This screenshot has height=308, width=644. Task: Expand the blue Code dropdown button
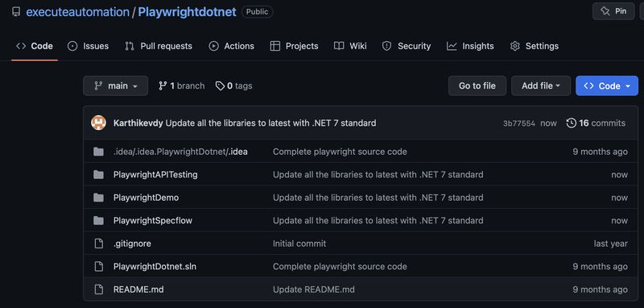tap(607, 86)
